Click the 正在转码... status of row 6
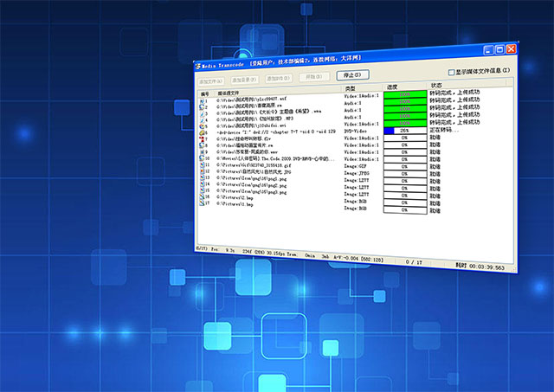This screenshot has height=392, width=554. point(444,130)
